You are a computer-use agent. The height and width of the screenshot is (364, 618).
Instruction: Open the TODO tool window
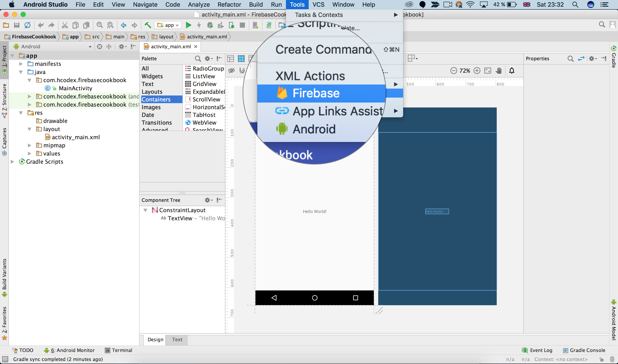(x=23, y=350)
